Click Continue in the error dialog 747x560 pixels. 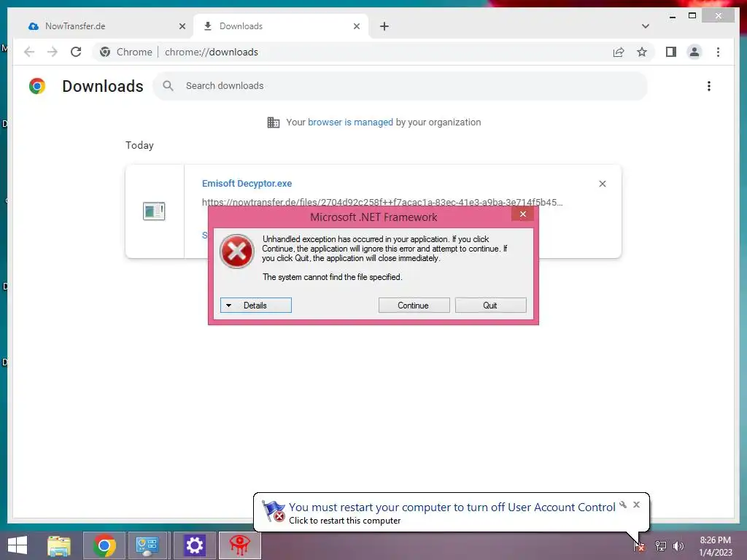tap(414, 306)
